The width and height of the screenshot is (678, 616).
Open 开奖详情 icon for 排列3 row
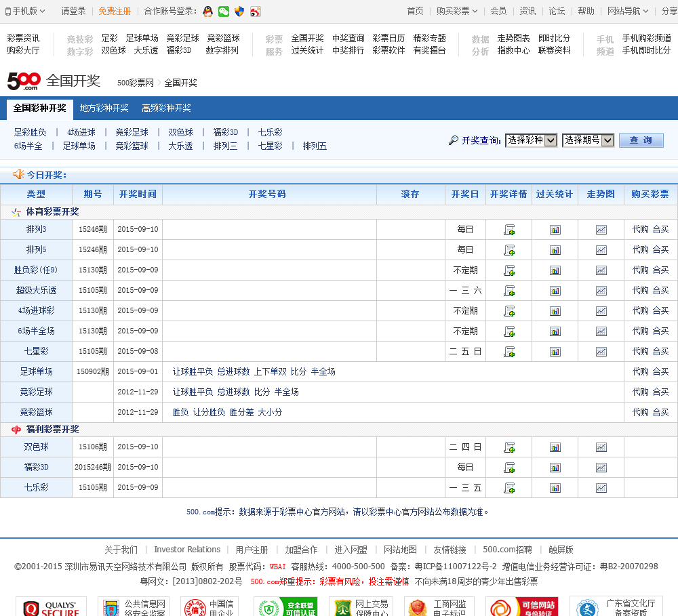pyautogui.click(x=509, y=230)
